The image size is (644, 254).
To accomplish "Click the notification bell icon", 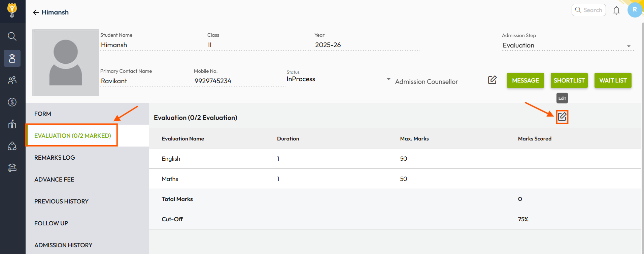I will click(x=616, y=10).
